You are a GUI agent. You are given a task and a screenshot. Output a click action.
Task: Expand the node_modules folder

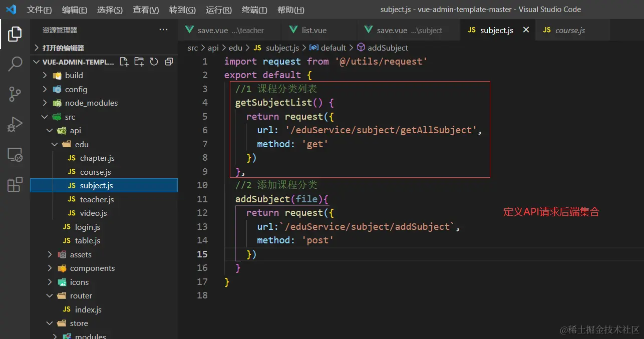point(45,103)
